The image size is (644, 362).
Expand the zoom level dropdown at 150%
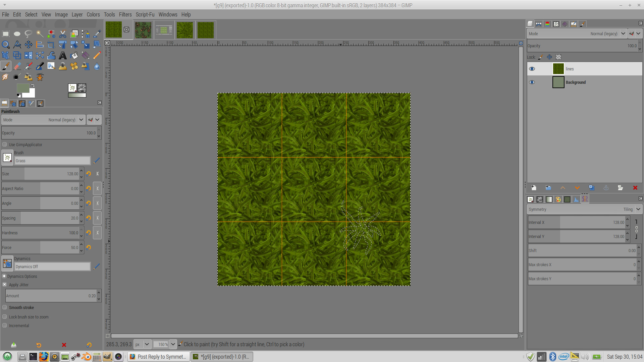[173, 344]
